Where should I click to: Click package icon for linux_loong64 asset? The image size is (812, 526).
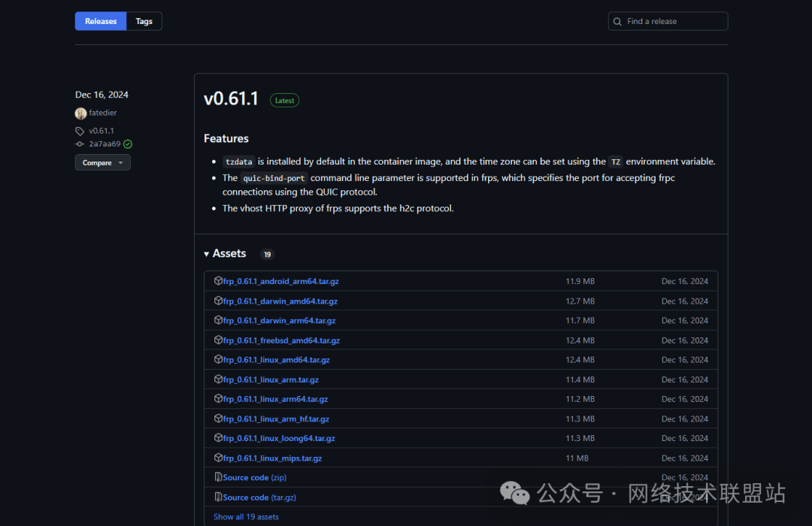[x=218, y=437]
